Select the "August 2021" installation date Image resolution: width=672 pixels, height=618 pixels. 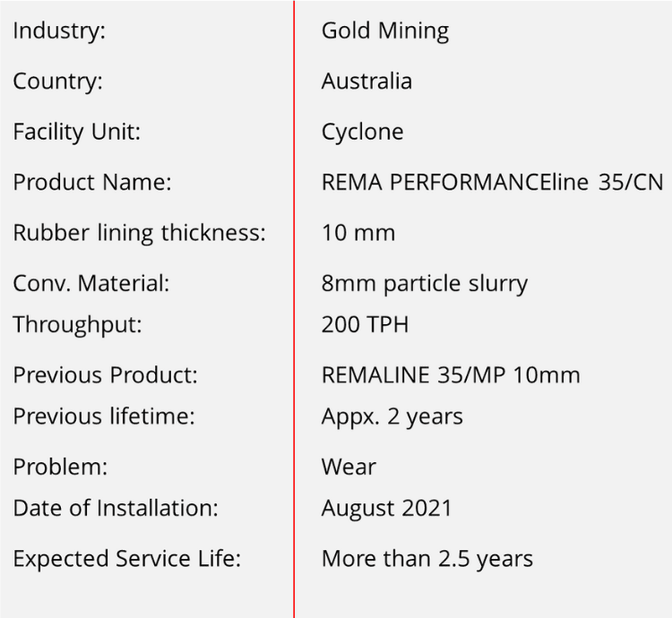pyautogui.click(x=386, y=508)
